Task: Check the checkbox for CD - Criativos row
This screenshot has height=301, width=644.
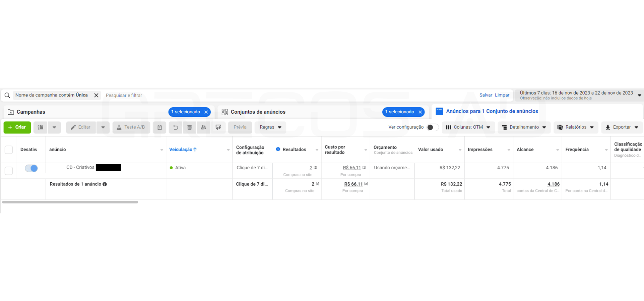Action: click(x=9, y=171)
